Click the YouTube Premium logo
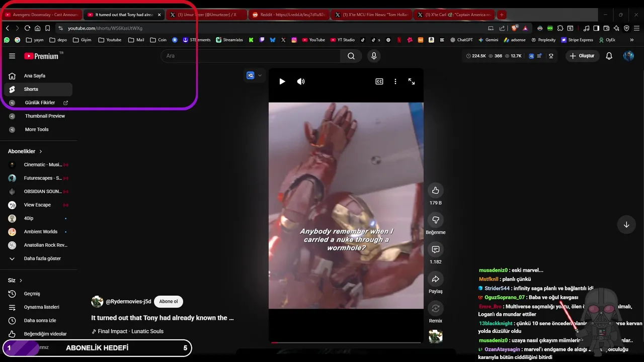This screenshot has width=644, height=362. click(x=41, y=56)
